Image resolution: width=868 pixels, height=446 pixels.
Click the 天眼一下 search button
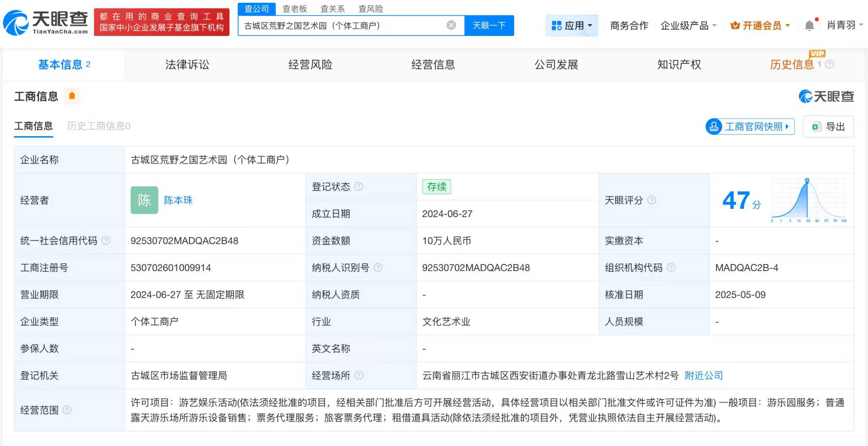point(489,25)
